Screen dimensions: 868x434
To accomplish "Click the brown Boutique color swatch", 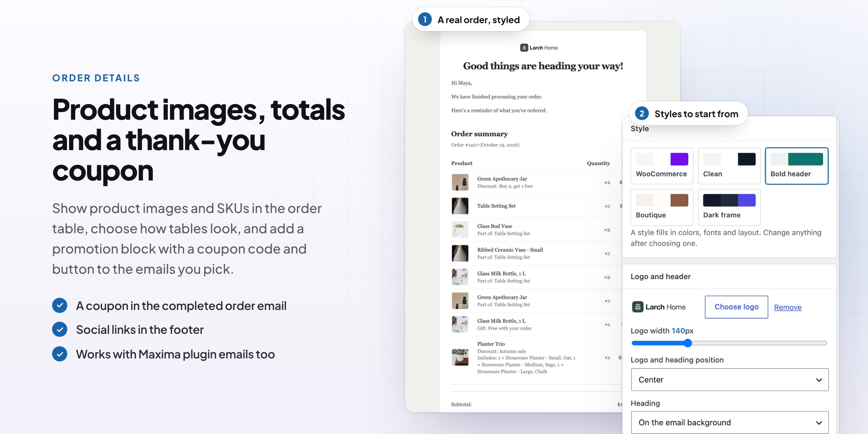I will (679, 200).
